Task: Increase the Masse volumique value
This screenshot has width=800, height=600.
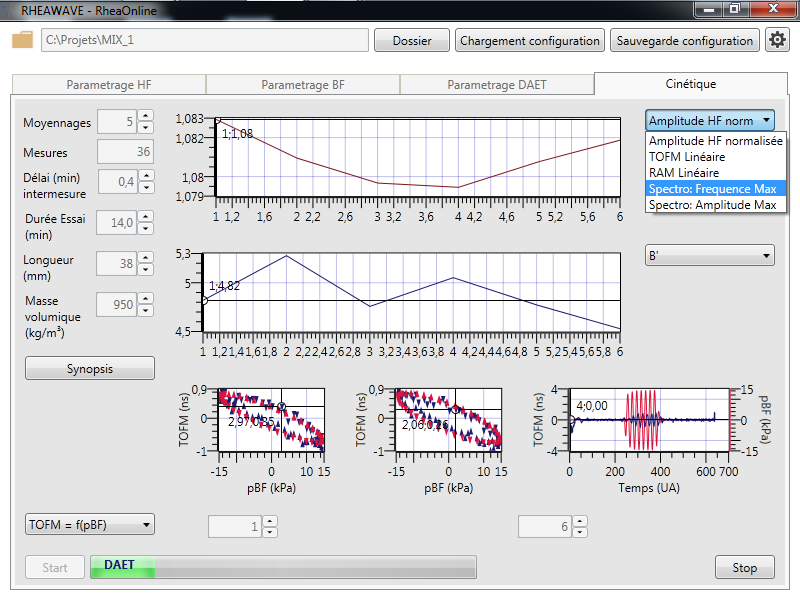Action: coord(146,298)
